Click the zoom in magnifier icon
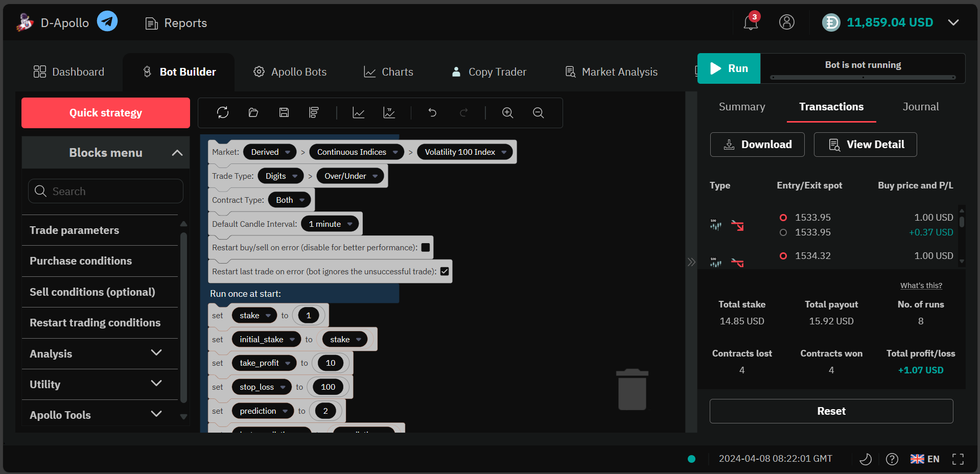 (507, 112)
